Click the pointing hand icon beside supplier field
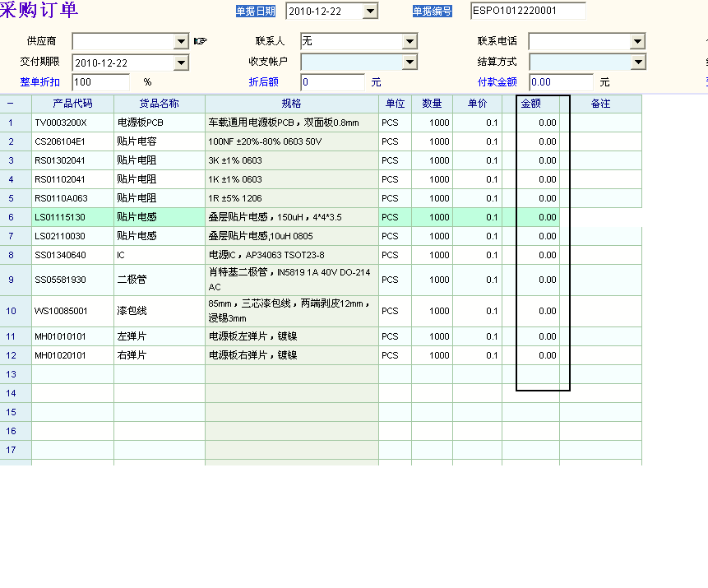 tap(201, 41)
